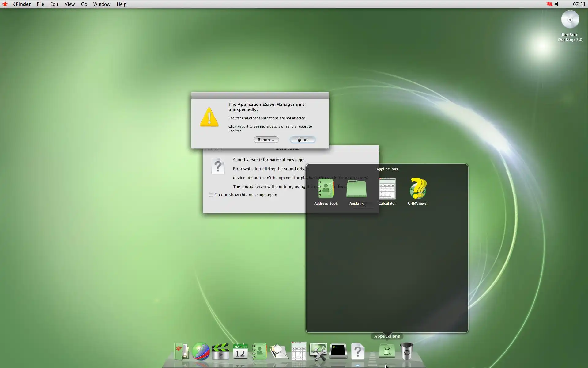
Task: Open the Window menu
Action: point(102,4)
